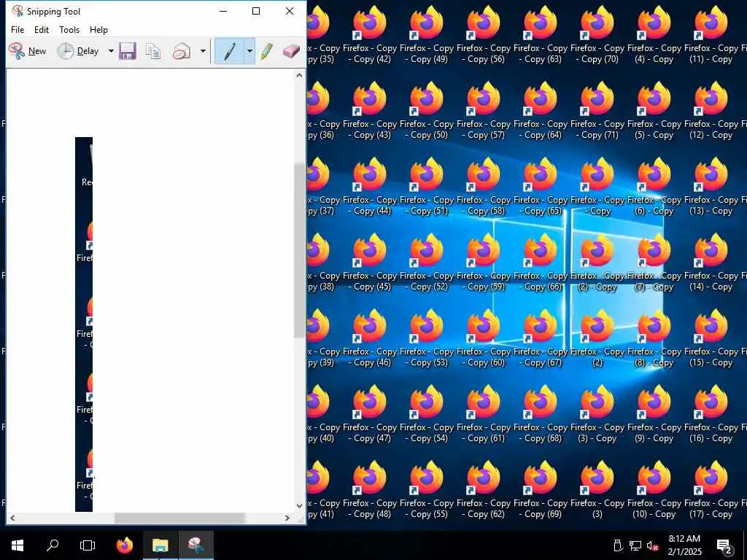Open the Help menu
Screen dimensions: 747x560
pyautogui.click(x=98, y=29)
